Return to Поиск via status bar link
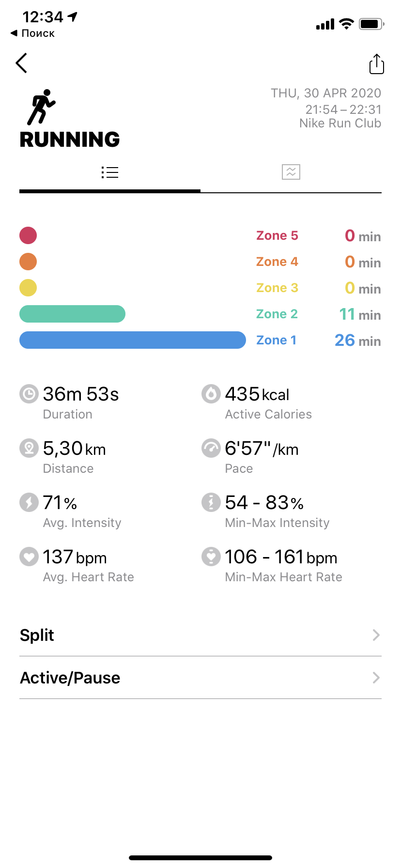Viewport: 401px width, 868px height. click(33, 33)
